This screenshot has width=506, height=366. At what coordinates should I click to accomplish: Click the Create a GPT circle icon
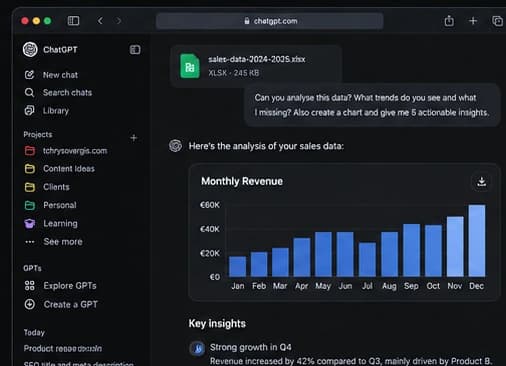pyautogui.click(x=30, y=304)
